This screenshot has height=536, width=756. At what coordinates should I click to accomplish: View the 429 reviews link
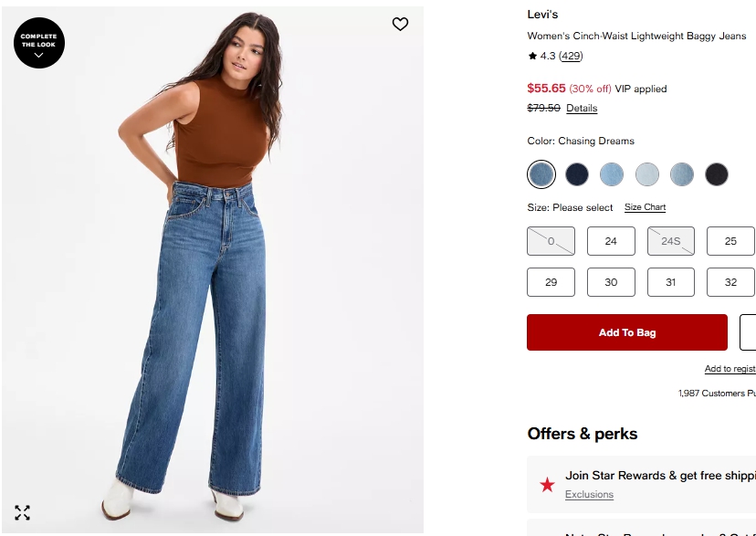571,56
